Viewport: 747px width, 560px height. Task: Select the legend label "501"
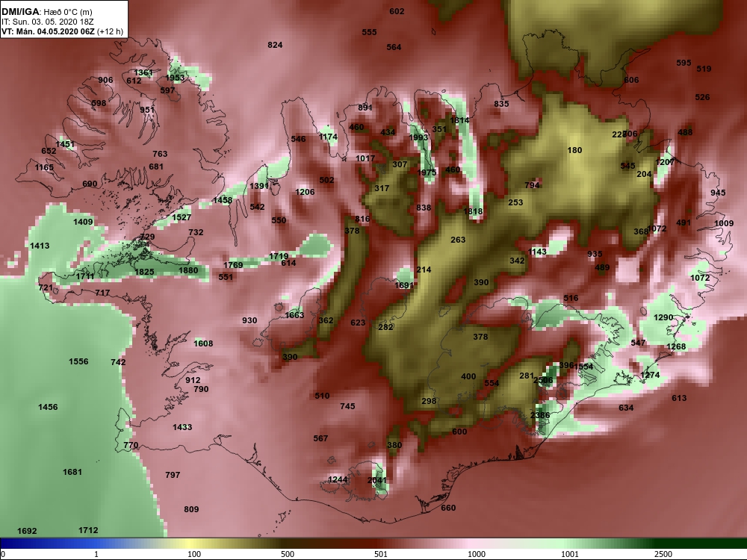[x=381, y=554]
